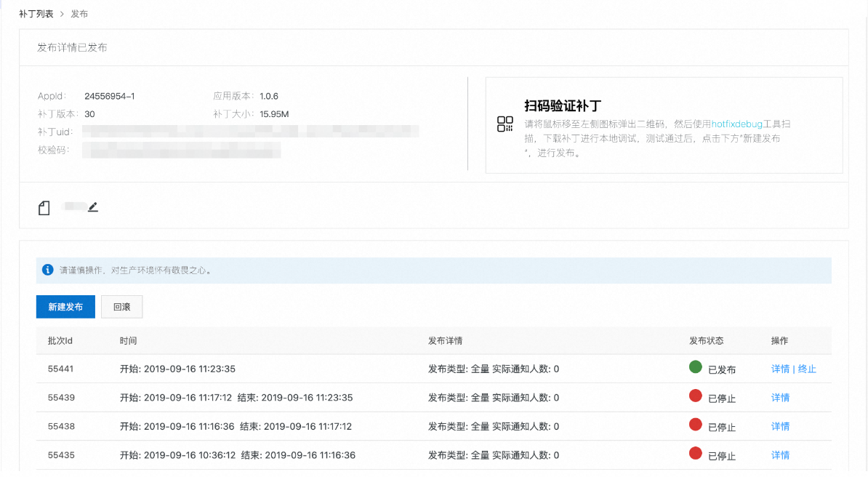Click 发布类型 details of batch 55441
Image resolution: width=868 pixels, height=477 pixels.
[x=493, y=369]
